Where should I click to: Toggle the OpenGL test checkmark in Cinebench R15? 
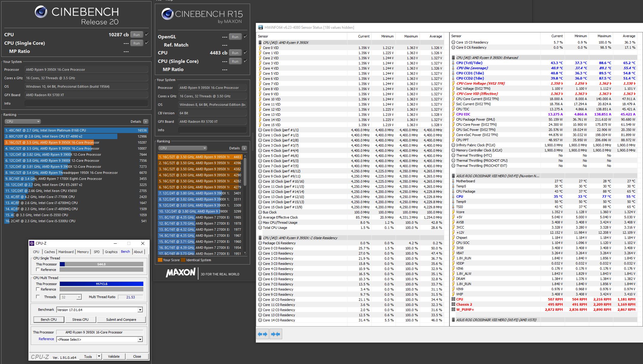click(245, 37)
